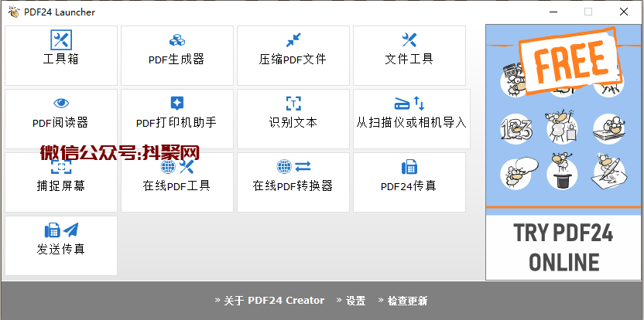This screenshot has height=320, width=644.
Task: Click the 压缩PDF文件 arrows icon
Action: (x=293, y=40)
